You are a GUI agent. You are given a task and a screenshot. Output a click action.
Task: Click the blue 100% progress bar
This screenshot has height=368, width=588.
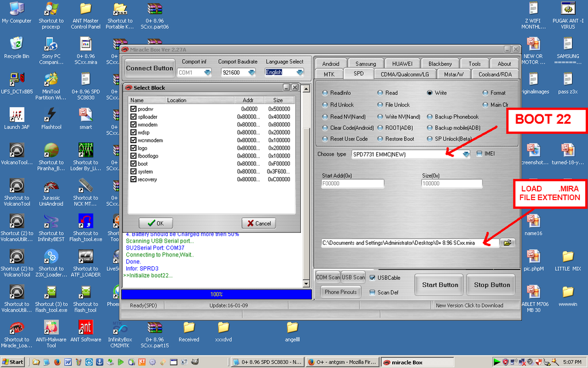(x=216, y=294)
